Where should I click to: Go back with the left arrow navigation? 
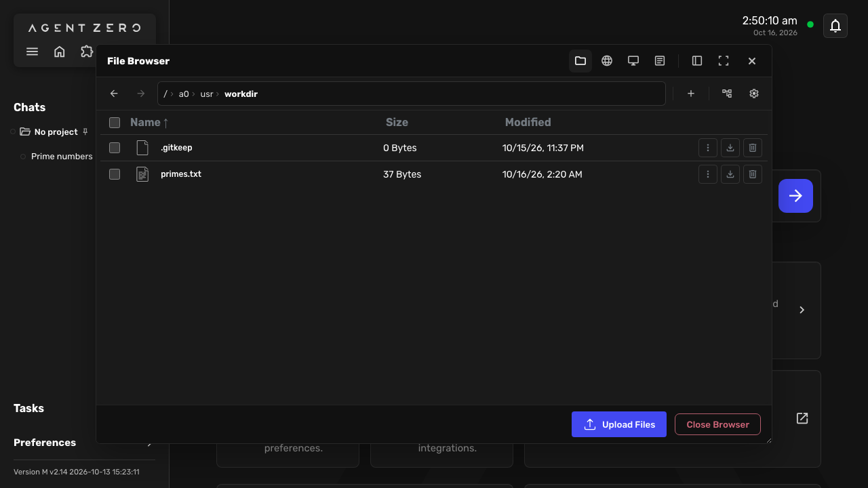[x=114, y=94]
